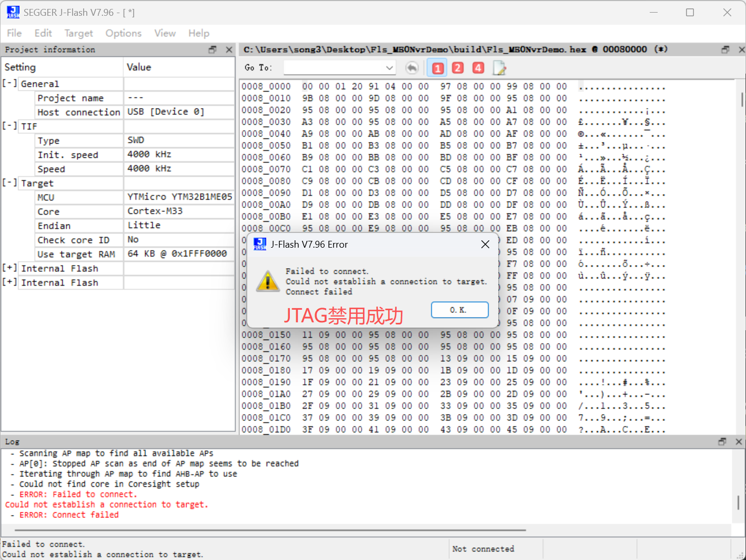Click hex address 0008_01D0
The width and height of the screenshot is (746, 560).
(266, 430)
